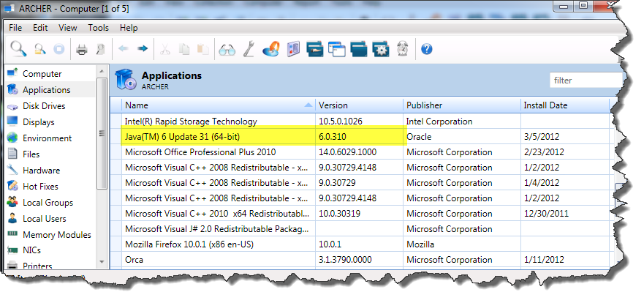Viewport: 644px width, 303px height.
Task: Click the plain dark blue window icon
Action: pos(359,49)
